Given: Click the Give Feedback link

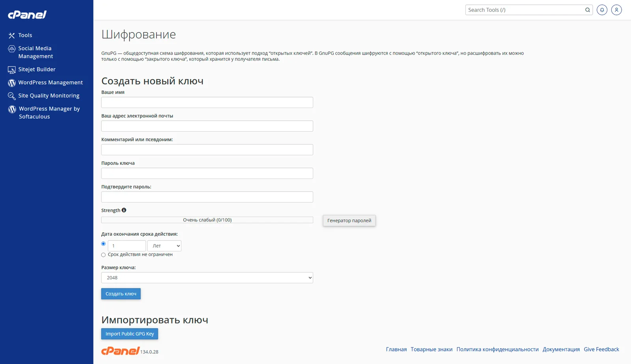Looking at the screenshot, I should click(x=601, y=349).
